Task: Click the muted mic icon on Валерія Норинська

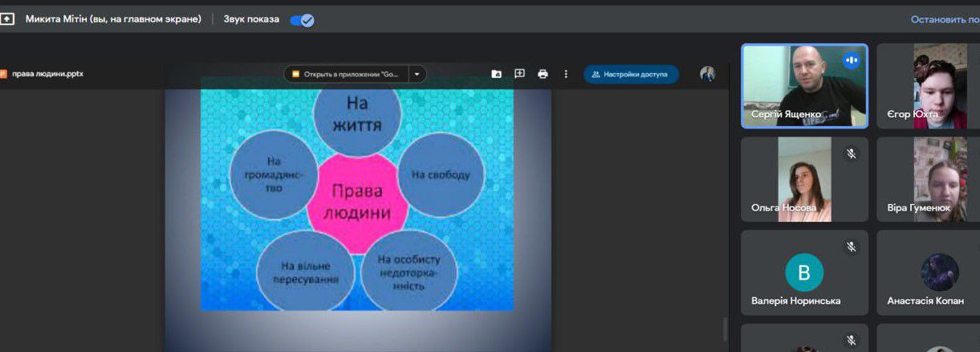Action: tap(851, 247)
